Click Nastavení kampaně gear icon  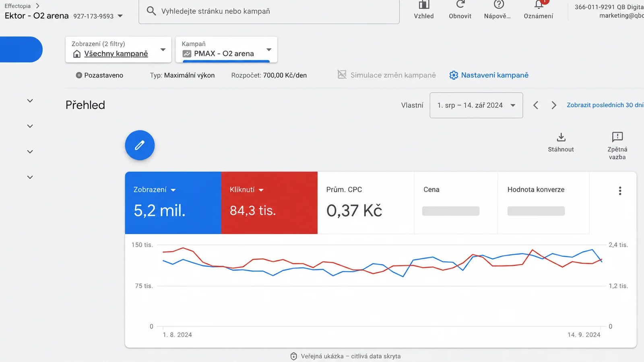[454, 75]
